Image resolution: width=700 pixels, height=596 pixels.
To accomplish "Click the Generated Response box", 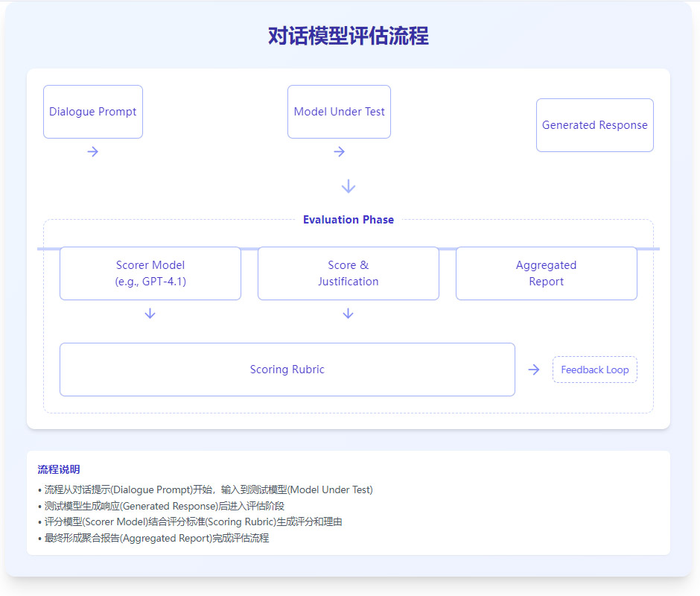I will click(x=594, y=125).
